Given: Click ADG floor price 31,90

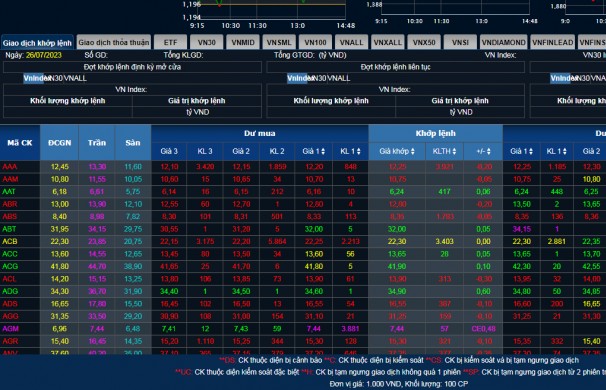Looking at the screenshot, I should click(x=133, y=291).
